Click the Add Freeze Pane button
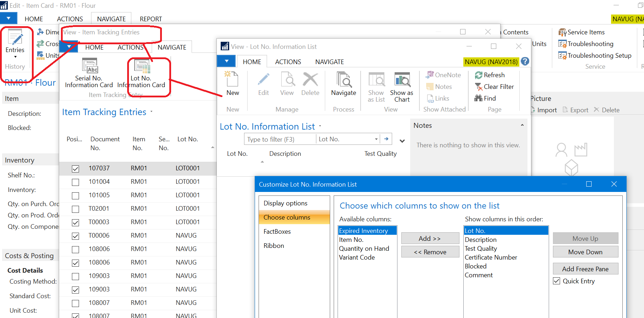The image size is (644, 318). tap(585, 269)
